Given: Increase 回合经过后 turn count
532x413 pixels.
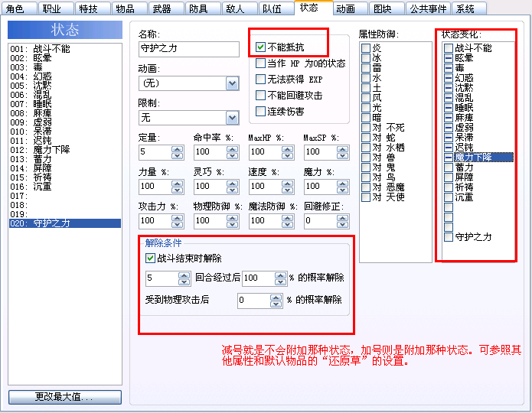Looking at the screenshot, I should click(x=184, y=275).
